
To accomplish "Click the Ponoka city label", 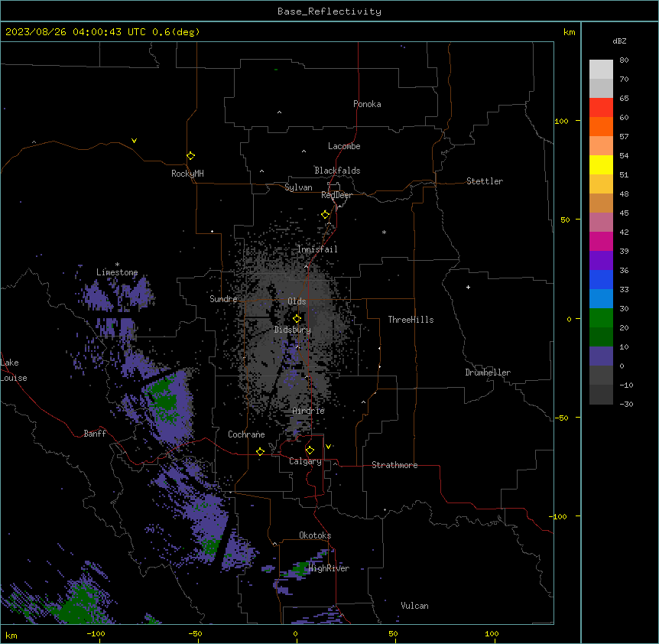I will [367, 104].
